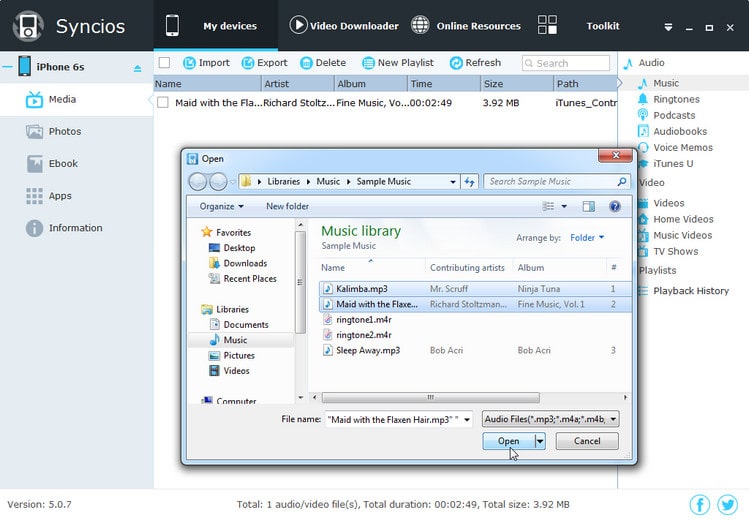Click the Search Sample Music field

point(557,181)
